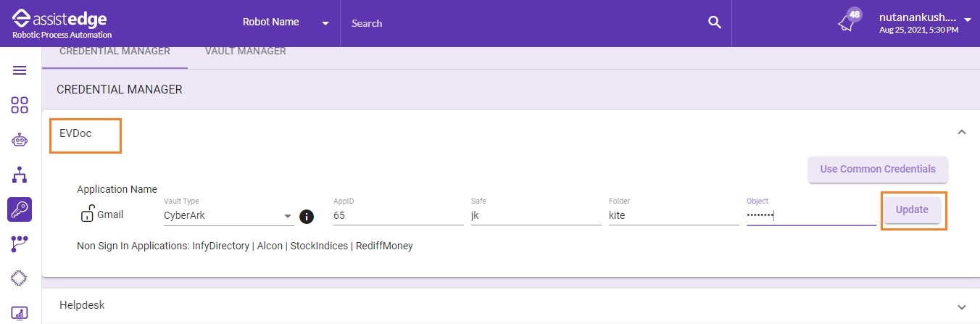Open the chip processor icon in sidebar
980x324 pixels.
[20, 278]
